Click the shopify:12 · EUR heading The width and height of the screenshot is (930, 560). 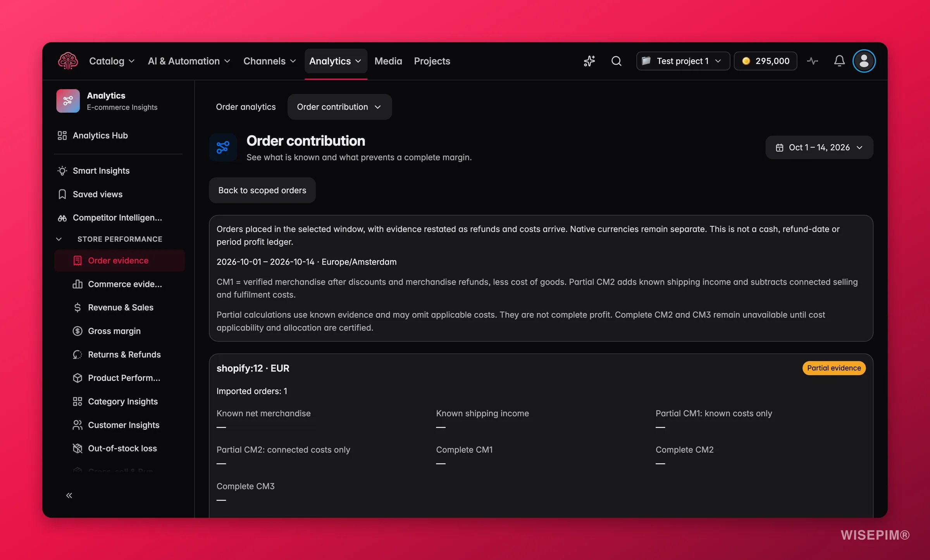[253, 368]
